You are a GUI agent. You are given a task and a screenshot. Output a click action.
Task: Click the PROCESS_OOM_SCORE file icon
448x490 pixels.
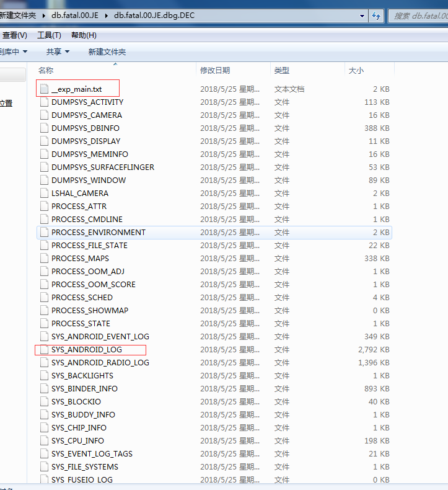[45, 284]
